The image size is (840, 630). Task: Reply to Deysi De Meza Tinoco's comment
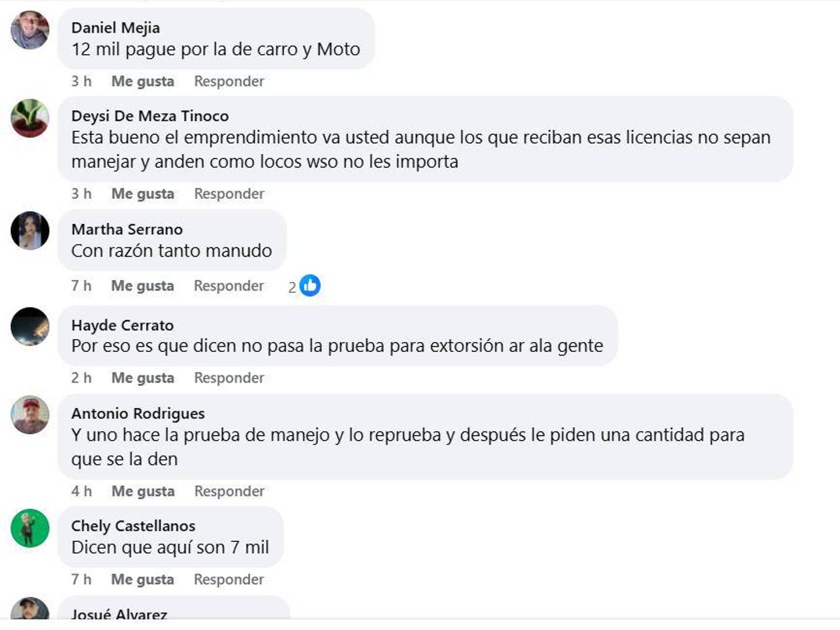tap(229, 193)
